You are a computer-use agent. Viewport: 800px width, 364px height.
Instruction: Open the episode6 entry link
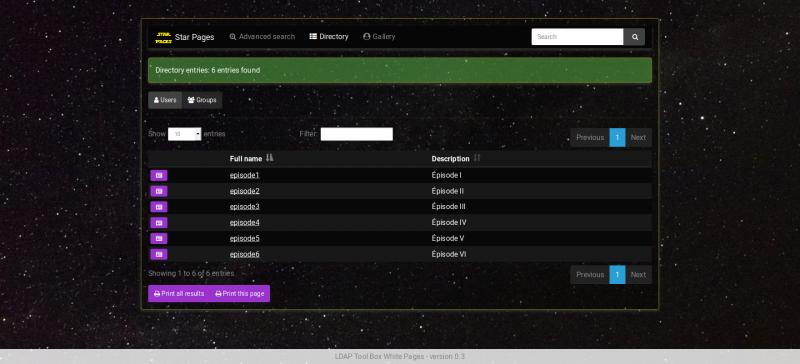[244, 254]
